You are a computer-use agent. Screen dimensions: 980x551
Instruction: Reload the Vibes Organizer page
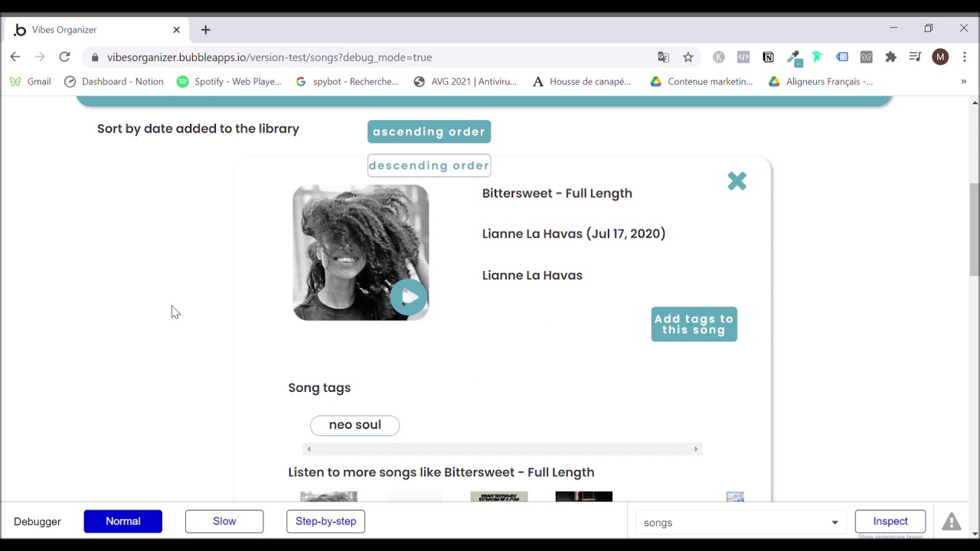tap(64, 57)
